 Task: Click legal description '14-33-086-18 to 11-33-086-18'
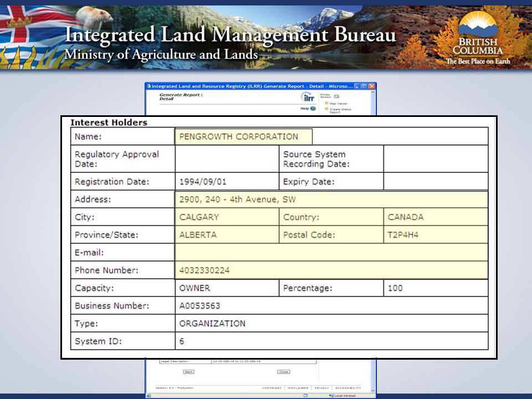(237, 361)
